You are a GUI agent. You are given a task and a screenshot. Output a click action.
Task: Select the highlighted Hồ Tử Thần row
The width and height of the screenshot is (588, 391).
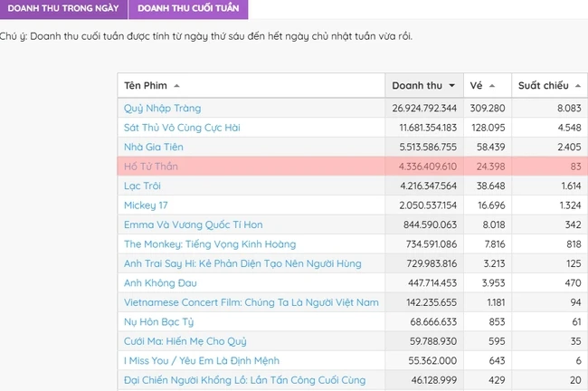coord(353,167)
